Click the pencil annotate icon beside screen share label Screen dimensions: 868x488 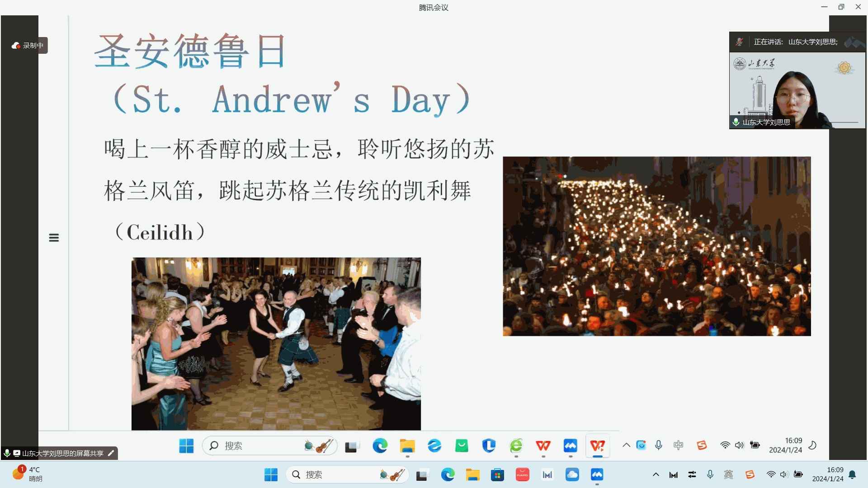(x=111, y=453)
